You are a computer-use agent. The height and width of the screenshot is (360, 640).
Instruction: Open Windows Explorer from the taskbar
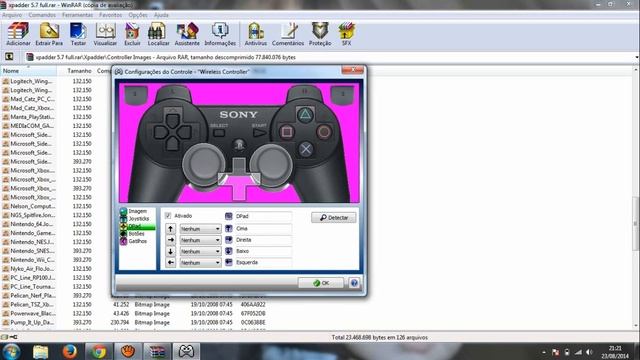click(x=40, y=351)
